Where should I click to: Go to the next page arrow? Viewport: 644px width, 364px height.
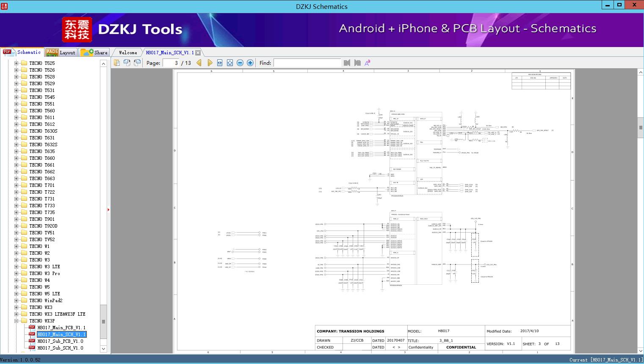click(x=210, y=63)
